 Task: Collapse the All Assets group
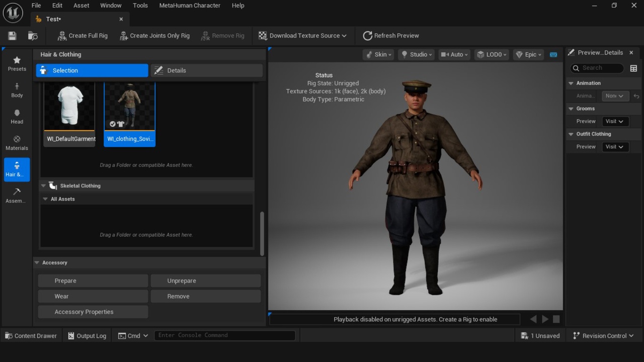[45, 199]
